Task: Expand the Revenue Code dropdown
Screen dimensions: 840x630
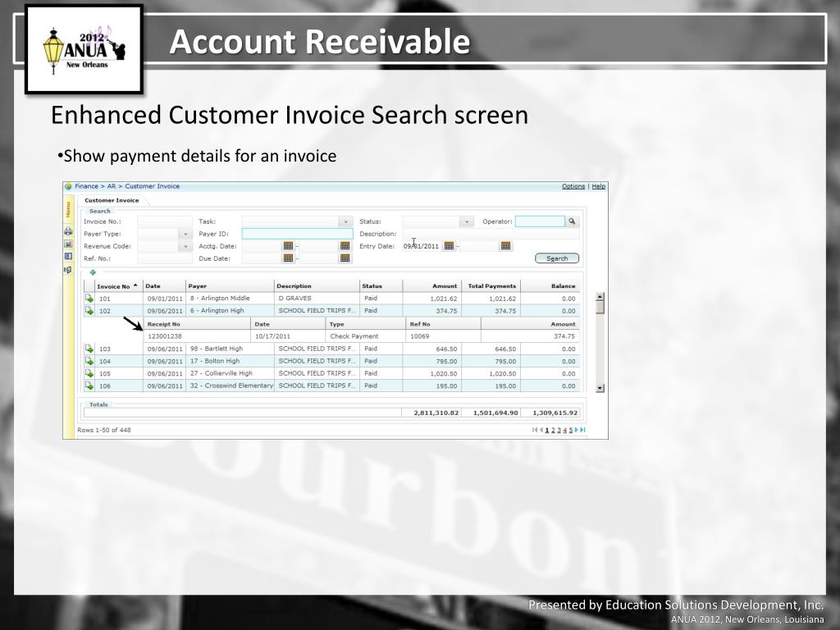Action: [x=185, y=246]
